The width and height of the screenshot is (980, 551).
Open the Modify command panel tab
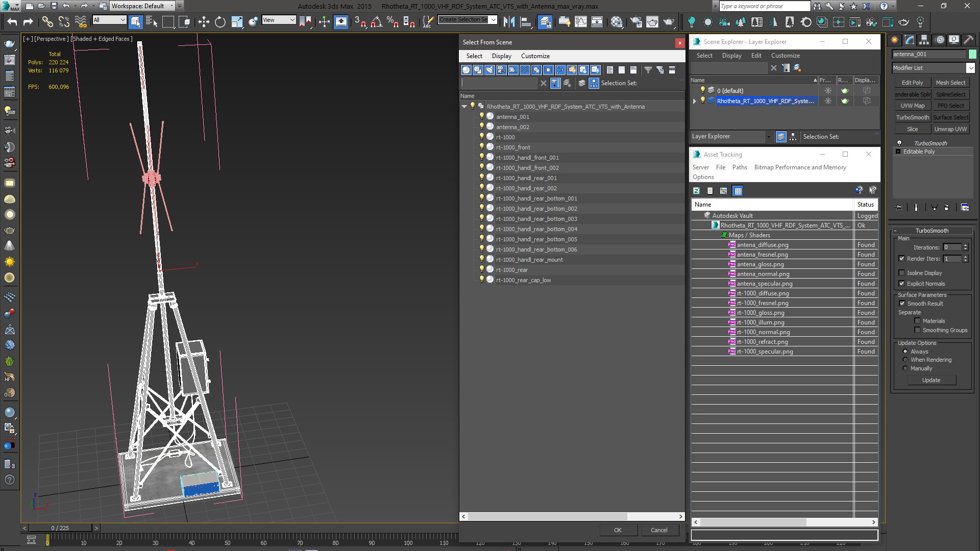click(x=910, y=40)
